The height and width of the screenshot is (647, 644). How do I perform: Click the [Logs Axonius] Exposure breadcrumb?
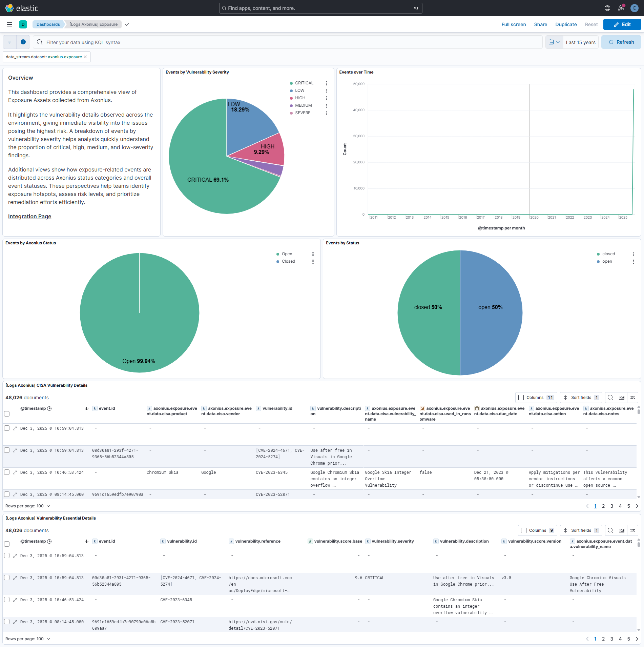[94, 24]
